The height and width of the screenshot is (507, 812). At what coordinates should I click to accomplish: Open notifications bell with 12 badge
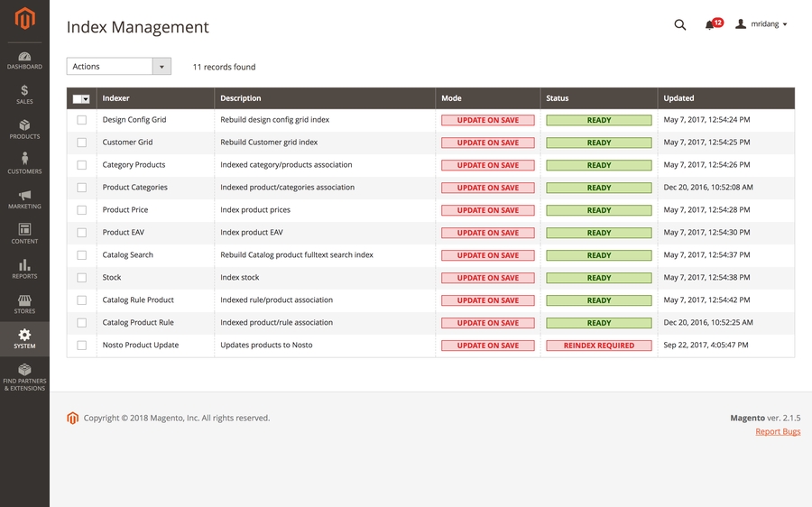point(712,24)
